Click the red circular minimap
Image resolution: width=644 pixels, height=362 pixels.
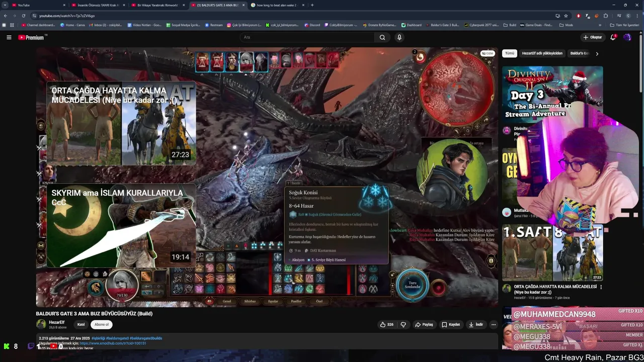click(x=456, y=88)
